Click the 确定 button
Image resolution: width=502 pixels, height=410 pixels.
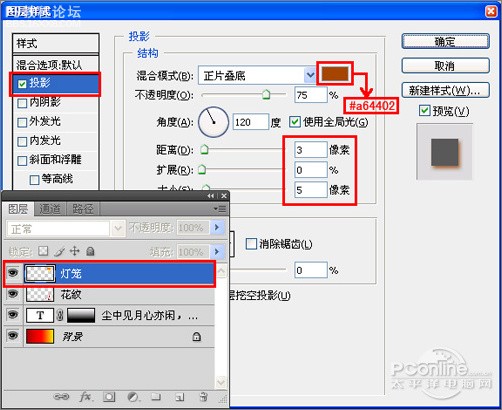point(445,42)
